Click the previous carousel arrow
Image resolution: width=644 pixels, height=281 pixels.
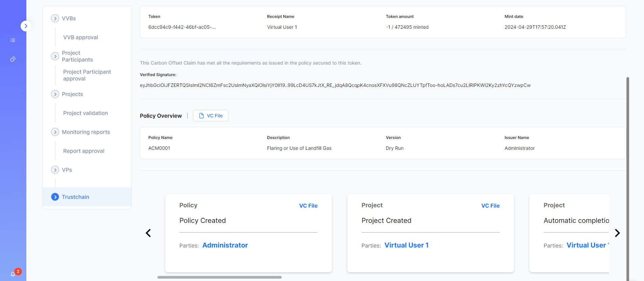[148, 233]
